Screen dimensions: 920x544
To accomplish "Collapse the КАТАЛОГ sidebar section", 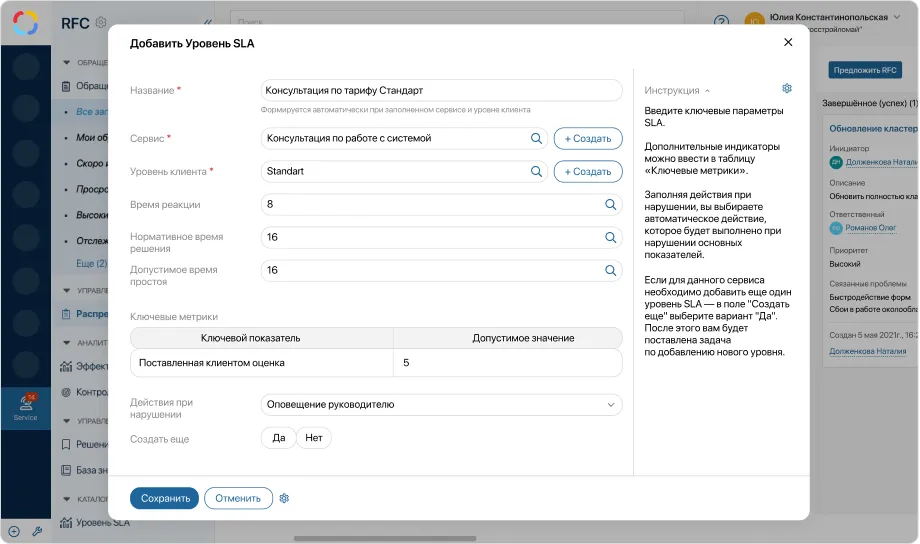I will click(x=66, y=499).
